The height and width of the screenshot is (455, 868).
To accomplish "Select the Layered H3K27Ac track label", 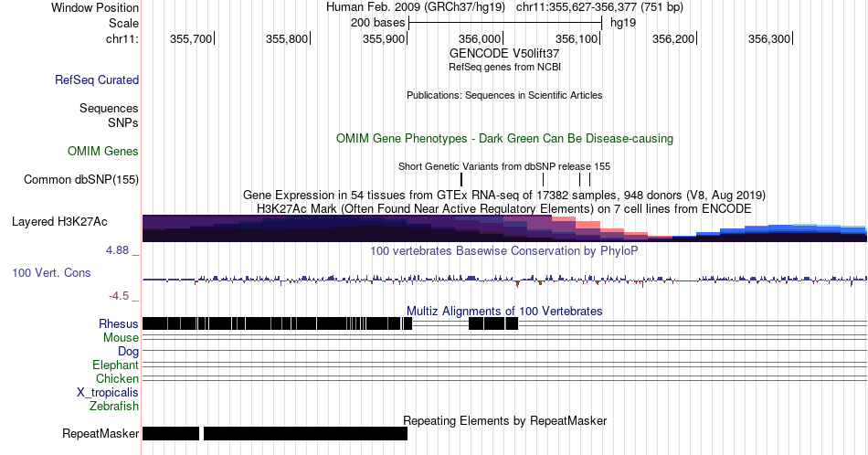I will point(59,221).
